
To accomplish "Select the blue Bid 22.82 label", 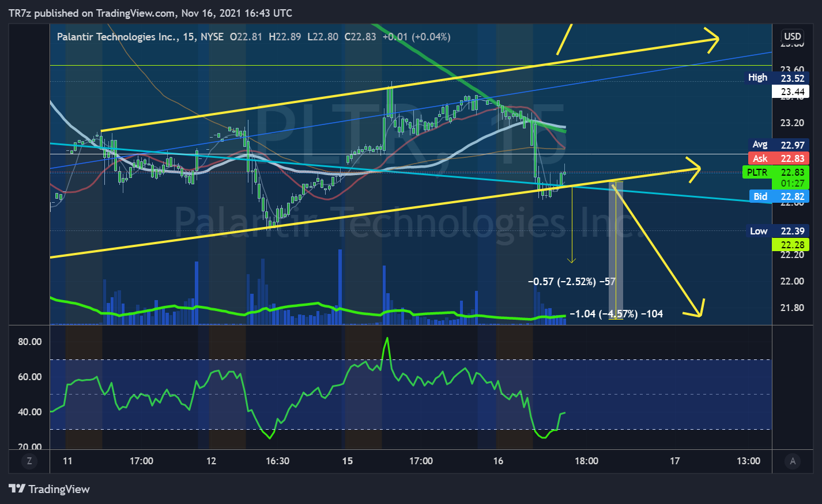I will (x=779, y=196).
